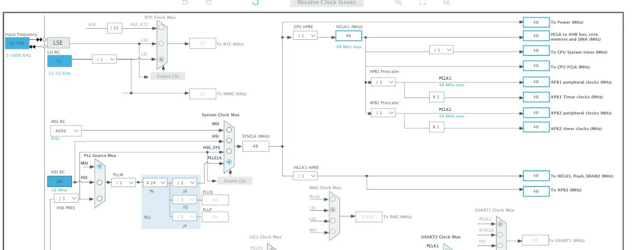Click the blue refresh clock icon
Viewport: 644px width, 250px height.
[255, 2]
